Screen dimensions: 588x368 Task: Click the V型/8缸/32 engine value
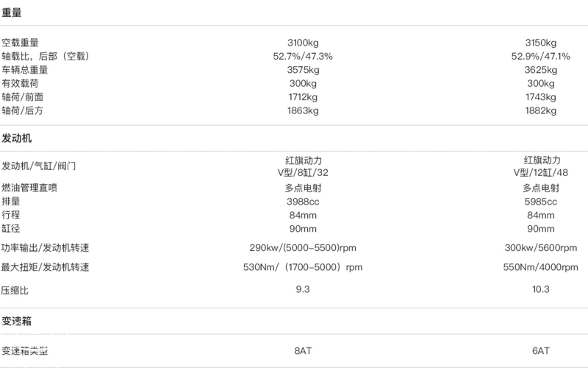point(303,173)
